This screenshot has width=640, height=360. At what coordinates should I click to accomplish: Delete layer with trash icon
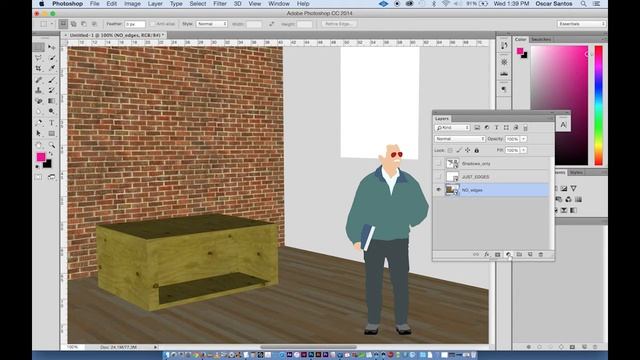[x=541, y=254]
